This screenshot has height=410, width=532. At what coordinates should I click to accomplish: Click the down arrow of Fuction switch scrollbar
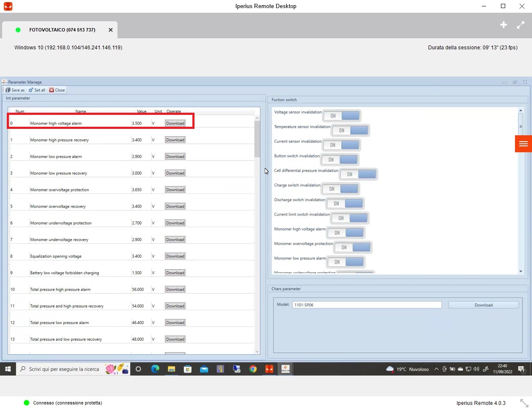(x=521, y=271)
